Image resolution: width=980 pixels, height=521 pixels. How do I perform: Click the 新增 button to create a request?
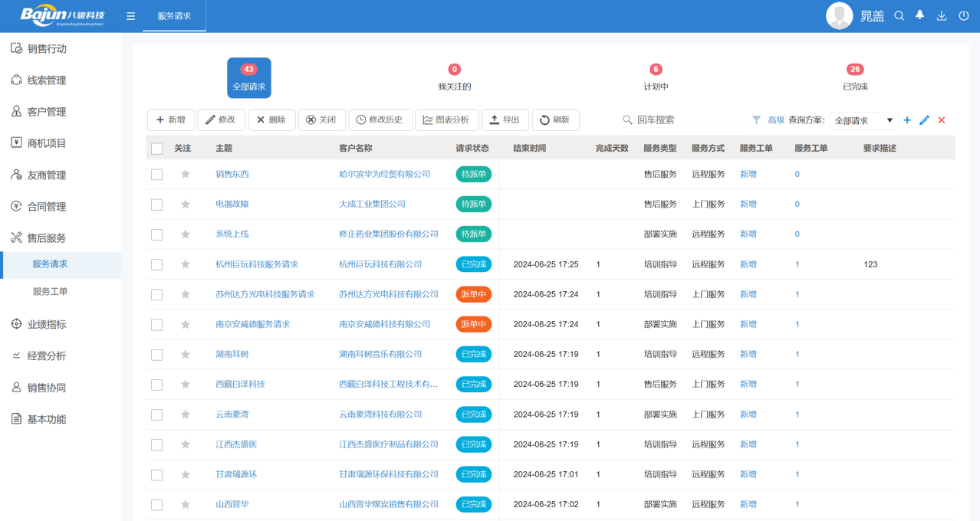pos(170,120)
